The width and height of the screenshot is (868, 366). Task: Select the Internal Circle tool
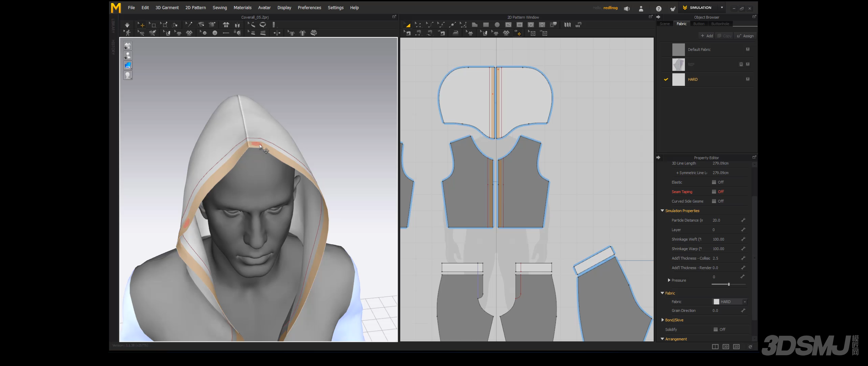pyautogui.click(x=531, y=25)
